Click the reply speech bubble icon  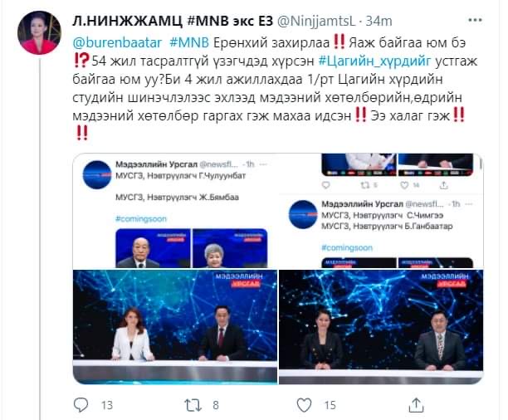[x=81, y=405]
